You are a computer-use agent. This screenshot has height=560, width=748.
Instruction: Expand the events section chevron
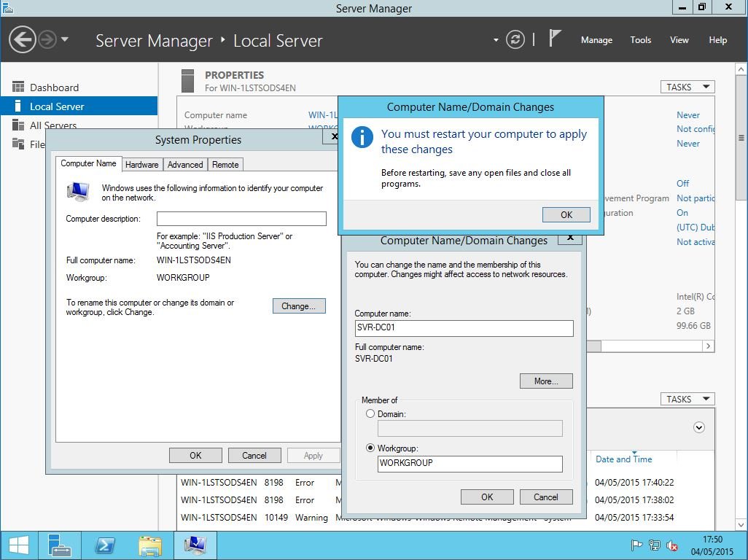(699, 427)
